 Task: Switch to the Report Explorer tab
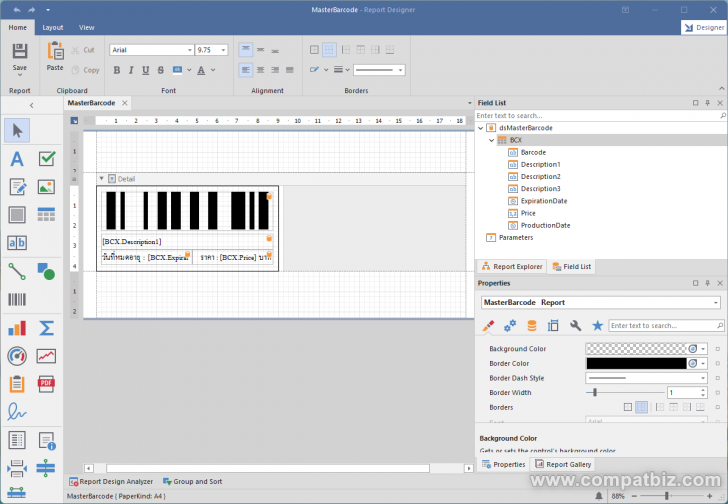[512, 266]
